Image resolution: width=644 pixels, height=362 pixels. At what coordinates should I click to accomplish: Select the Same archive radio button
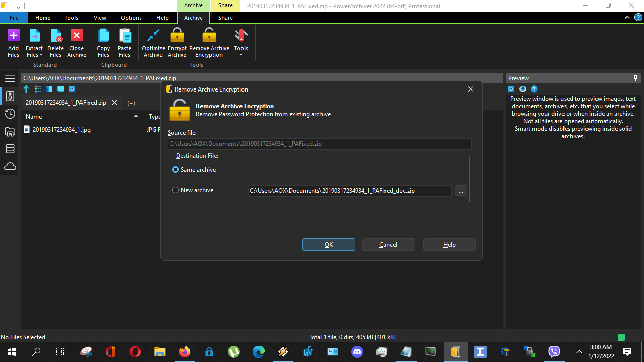pyautogui.click(x=175, y=169)
